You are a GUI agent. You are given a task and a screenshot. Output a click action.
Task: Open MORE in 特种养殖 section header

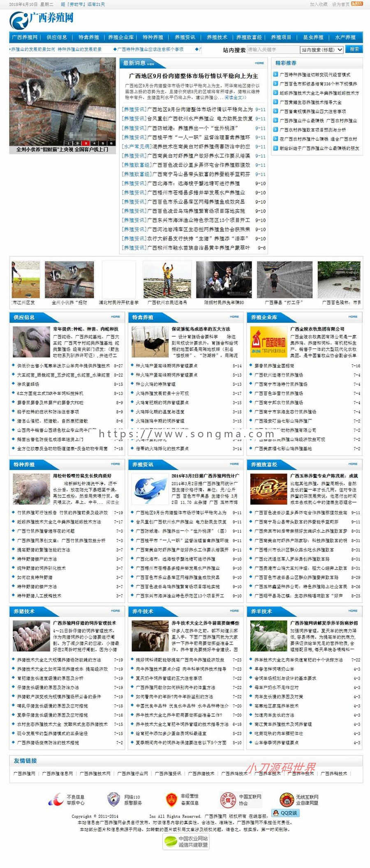click(116, 464)
